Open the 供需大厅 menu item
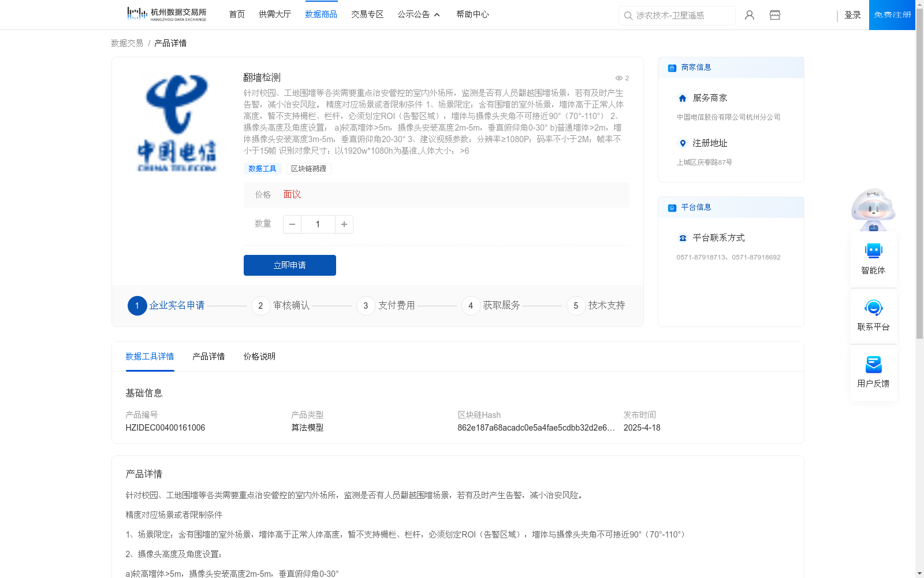Image resolution: width=924 pixels, height=578 pixels. click(x=275, y=14)
